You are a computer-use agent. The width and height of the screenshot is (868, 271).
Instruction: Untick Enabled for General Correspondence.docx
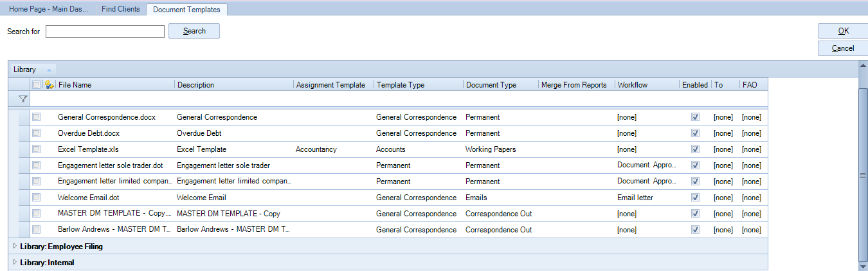[695, 117]
